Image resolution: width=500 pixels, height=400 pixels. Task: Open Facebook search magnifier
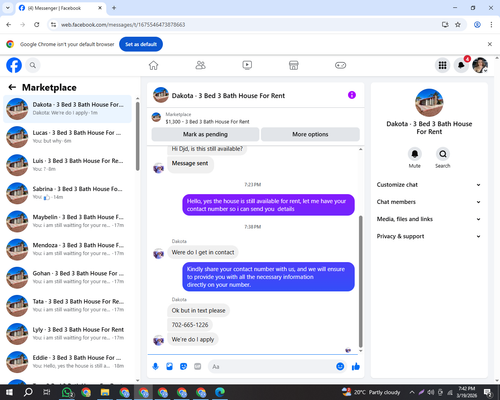(33, 65)
